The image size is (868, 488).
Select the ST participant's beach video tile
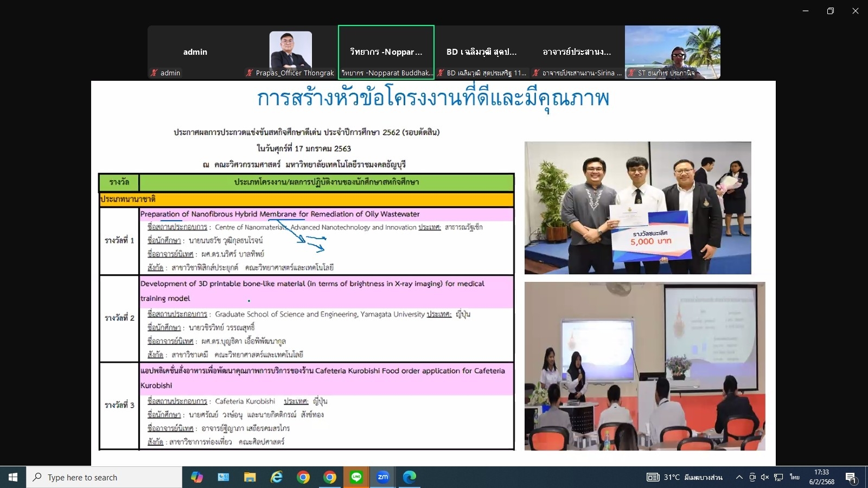673,52
